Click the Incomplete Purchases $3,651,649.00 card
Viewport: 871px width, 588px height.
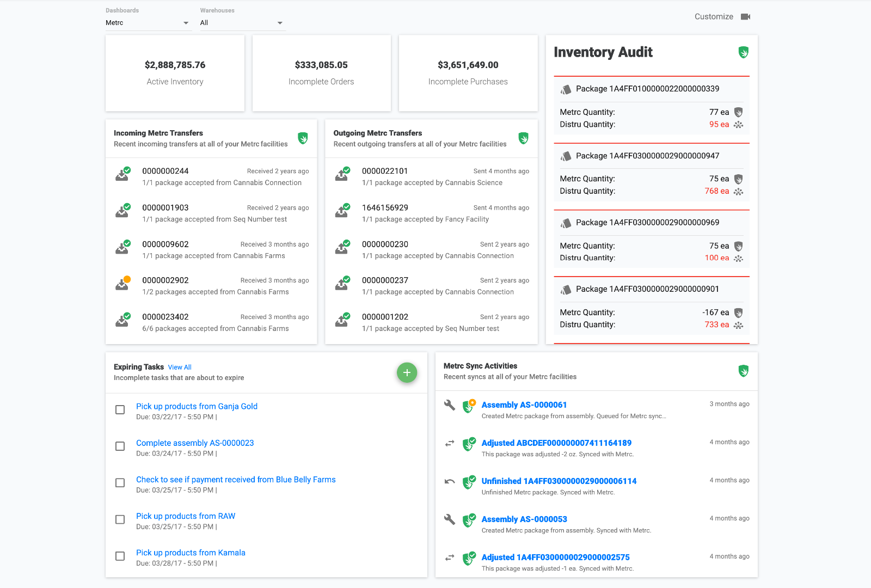[x=468, y=73]
